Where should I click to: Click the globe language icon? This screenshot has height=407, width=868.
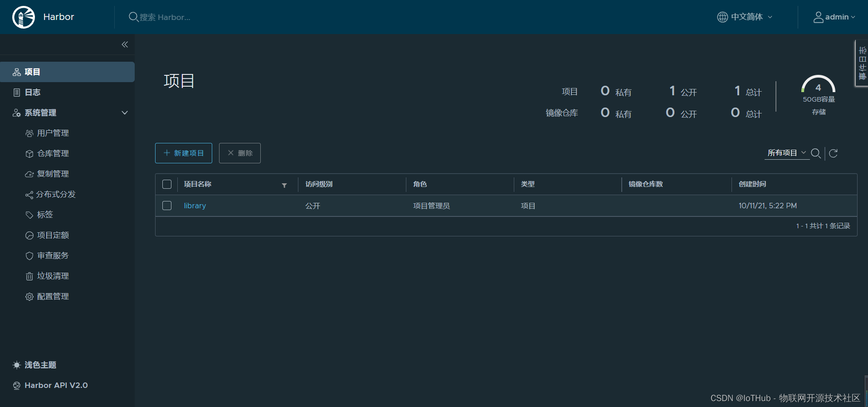(x=722, y=17)
